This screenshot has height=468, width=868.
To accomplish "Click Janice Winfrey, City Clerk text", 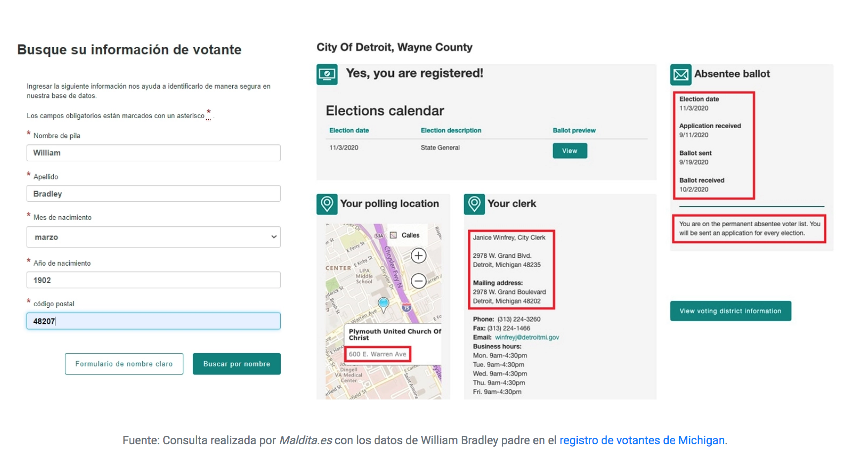I will click(x=509, y=237).
